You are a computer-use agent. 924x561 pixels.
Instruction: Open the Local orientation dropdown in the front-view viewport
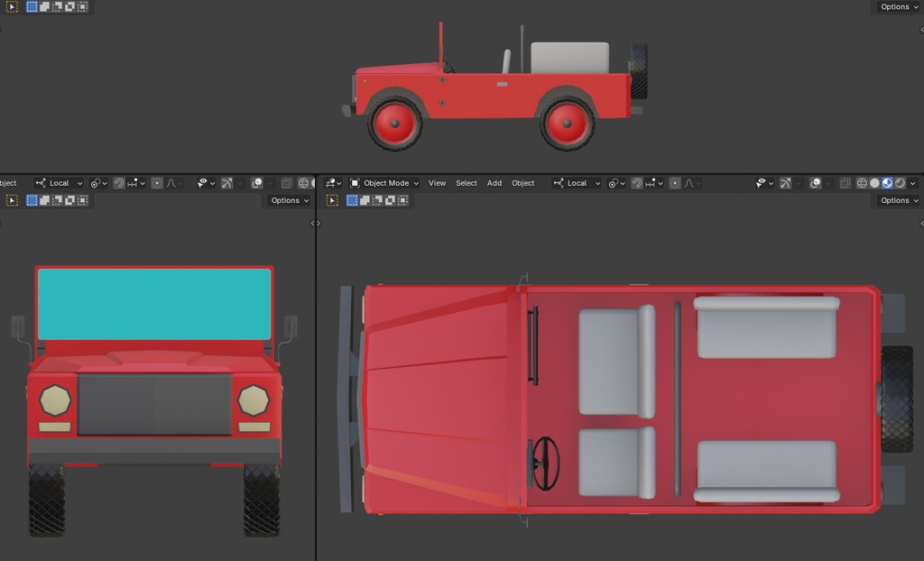coord(59,183)
